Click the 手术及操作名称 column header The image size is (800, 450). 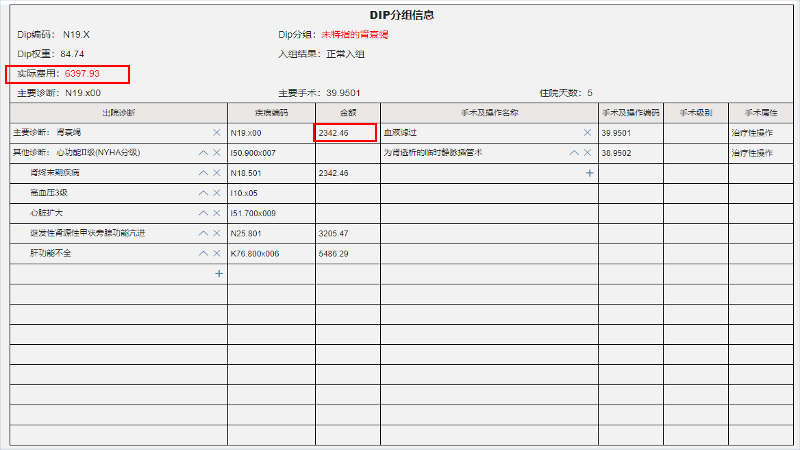click(x=488, y=112)
